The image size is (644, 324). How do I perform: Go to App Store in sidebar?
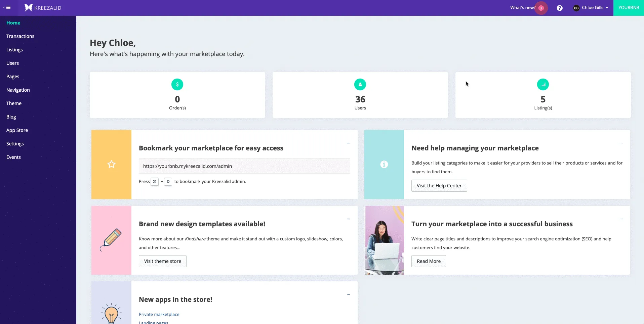(17, 130)
